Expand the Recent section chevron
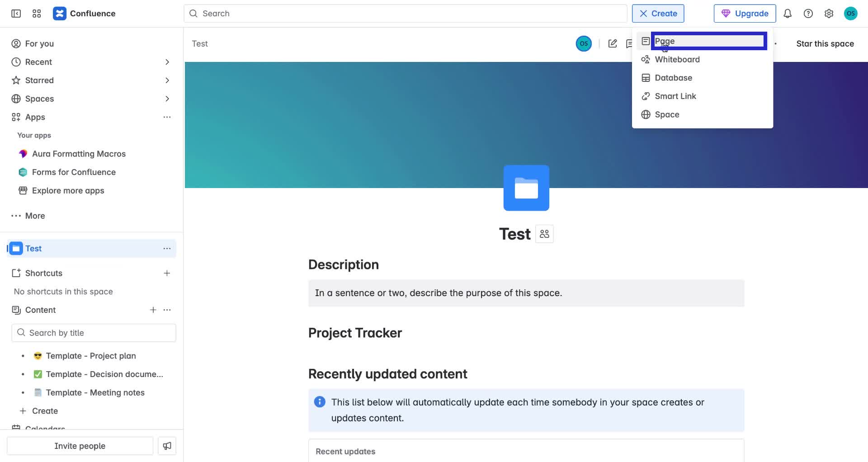The height and width of the screenshot is (462, 868). [167, 62]
